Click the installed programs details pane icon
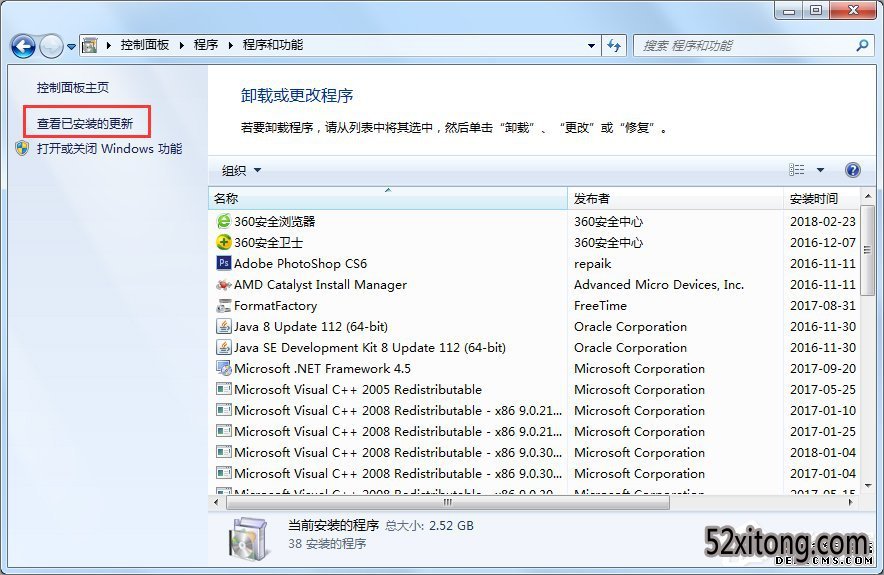Viewport: 884px width, 575px height. pyautogui.click(x=249, y=539)
